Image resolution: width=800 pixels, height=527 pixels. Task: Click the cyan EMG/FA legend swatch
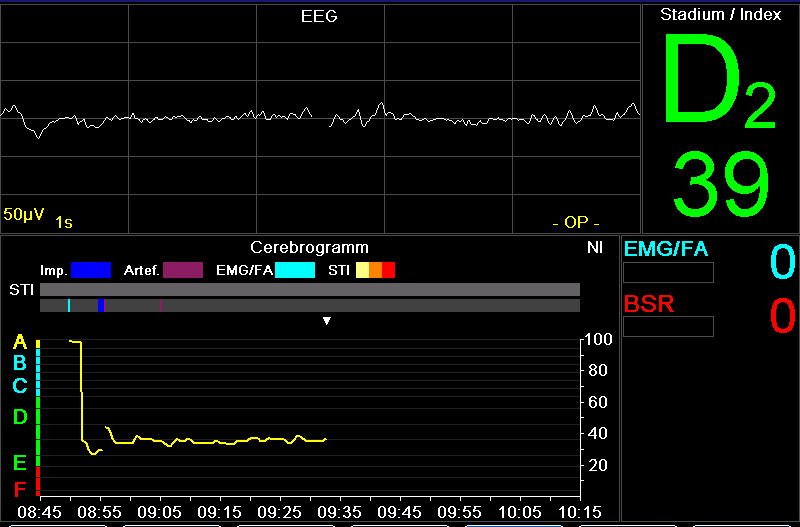(x=295, y=270)
